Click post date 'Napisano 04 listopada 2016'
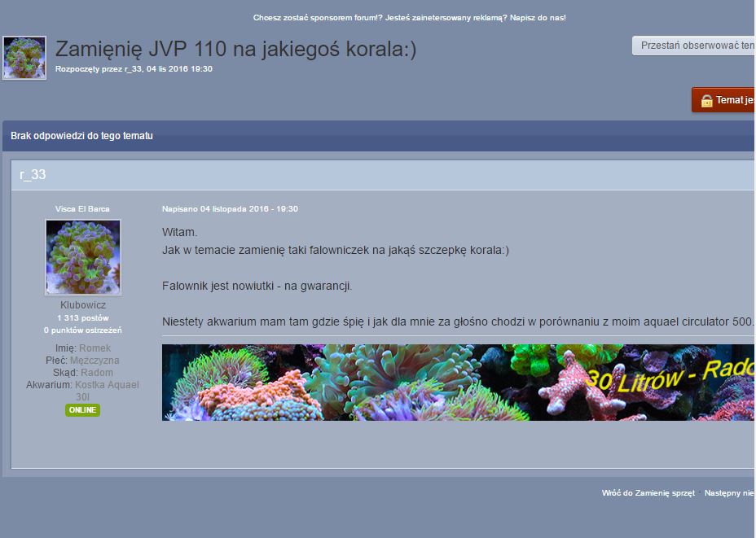Viewport: 756px width, 538px height. click(x=230, y=209)
